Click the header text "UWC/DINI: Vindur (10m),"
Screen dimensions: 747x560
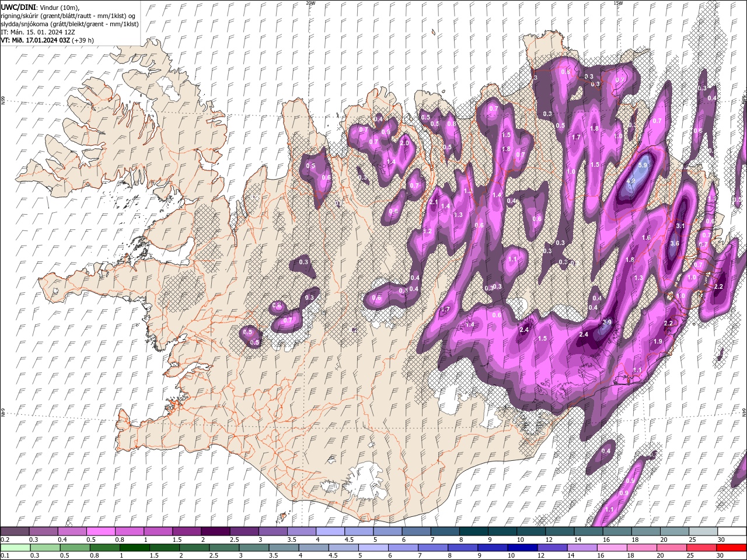click(x=40, y=7)
